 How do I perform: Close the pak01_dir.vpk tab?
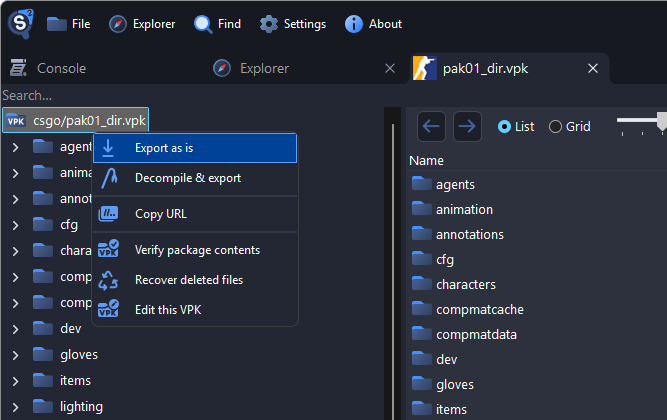593,68
